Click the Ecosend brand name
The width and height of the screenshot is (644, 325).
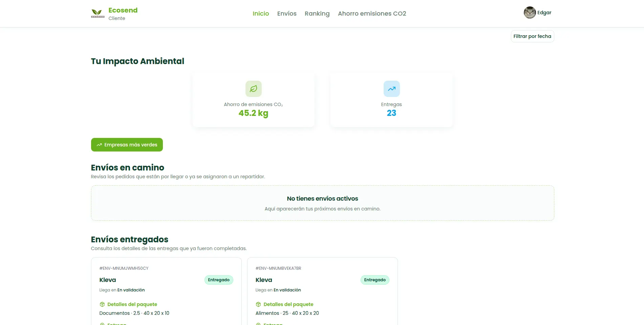click(x=123, y=10)
